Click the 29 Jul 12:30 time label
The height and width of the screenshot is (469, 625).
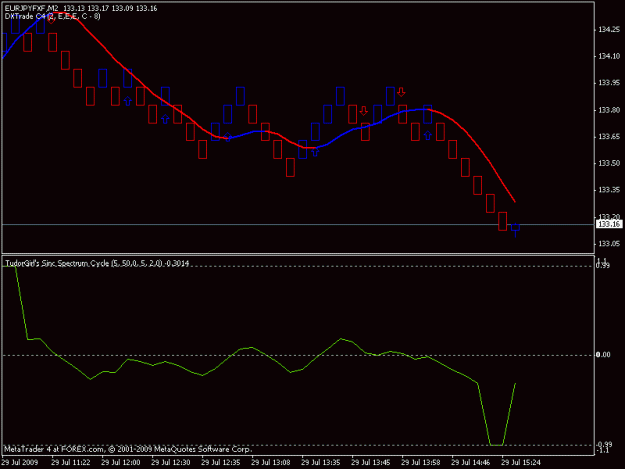171,463
